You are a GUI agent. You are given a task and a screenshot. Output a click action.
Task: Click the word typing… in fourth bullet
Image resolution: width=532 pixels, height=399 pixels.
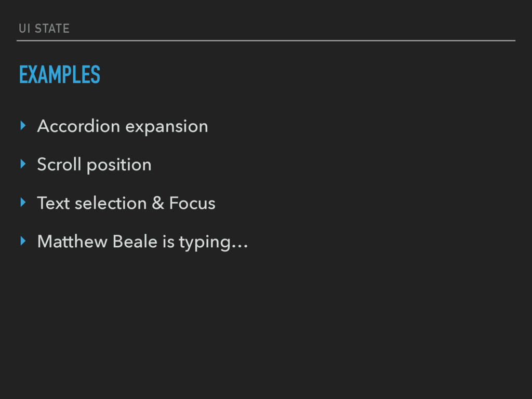[214, 243]
